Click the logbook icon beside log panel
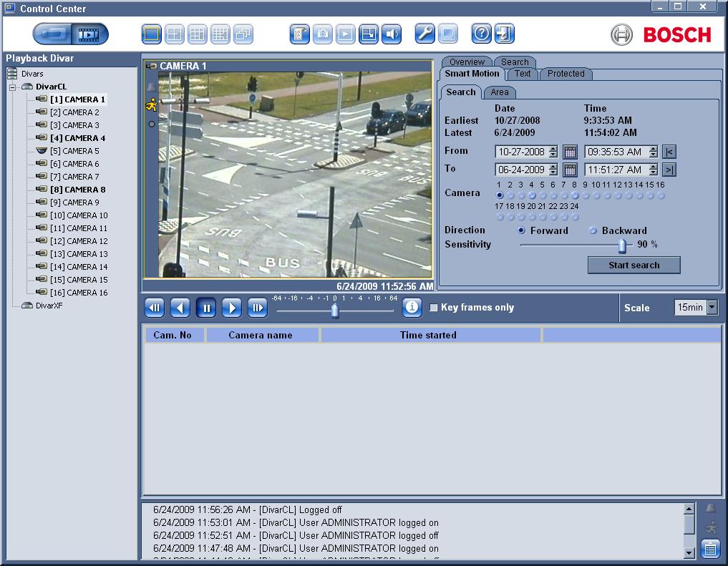The image size is (728, 566). click(710, 549)
